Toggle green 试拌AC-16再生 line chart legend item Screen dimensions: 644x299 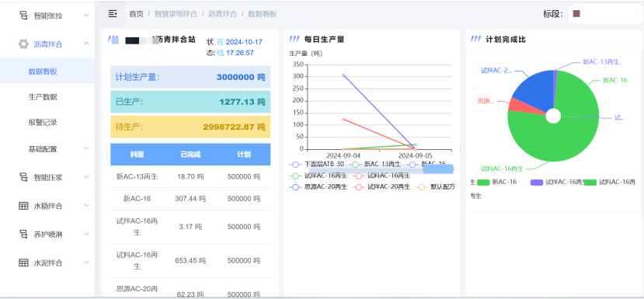319,176
